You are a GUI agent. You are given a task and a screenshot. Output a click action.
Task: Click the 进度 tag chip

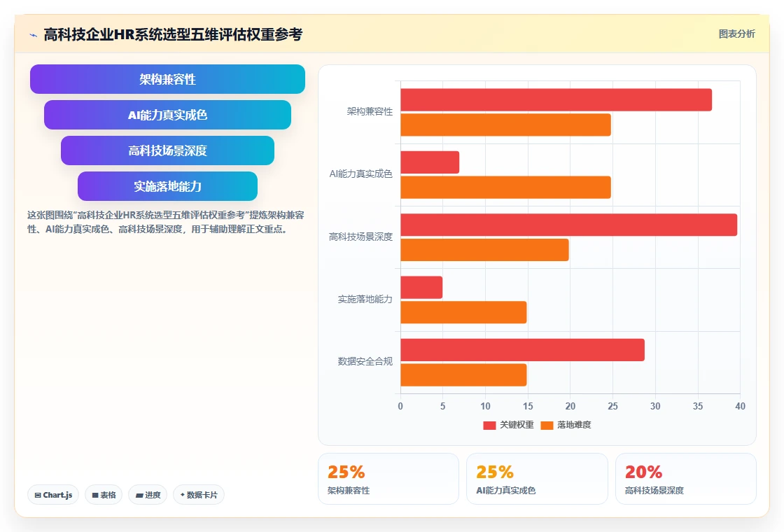pos(148,495)
